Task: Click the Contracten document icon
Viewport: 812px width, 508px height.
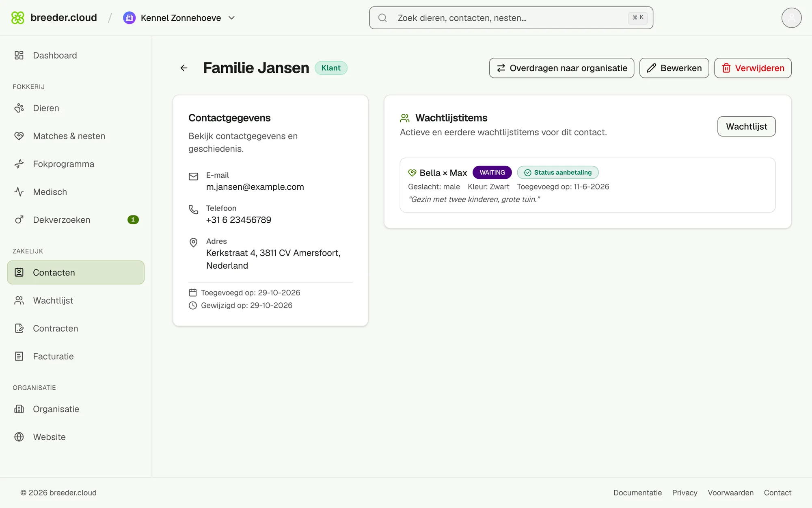Action: point(19,328)
